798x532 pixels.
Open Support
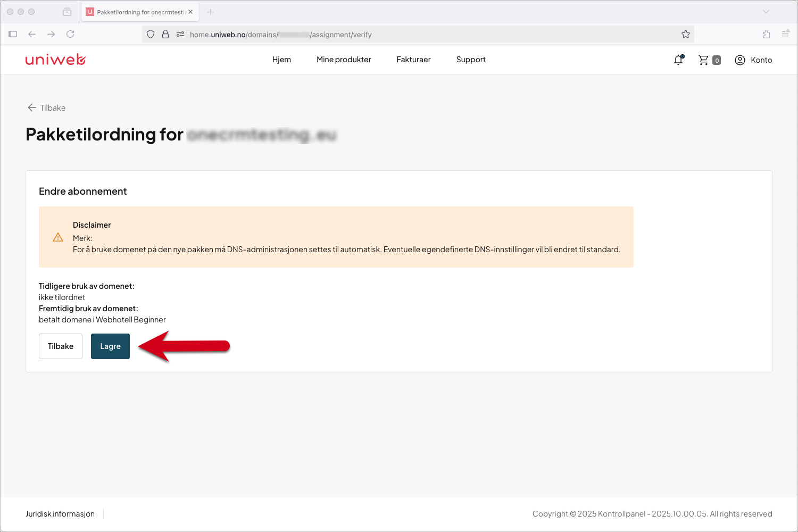click(x=471, y=60)
